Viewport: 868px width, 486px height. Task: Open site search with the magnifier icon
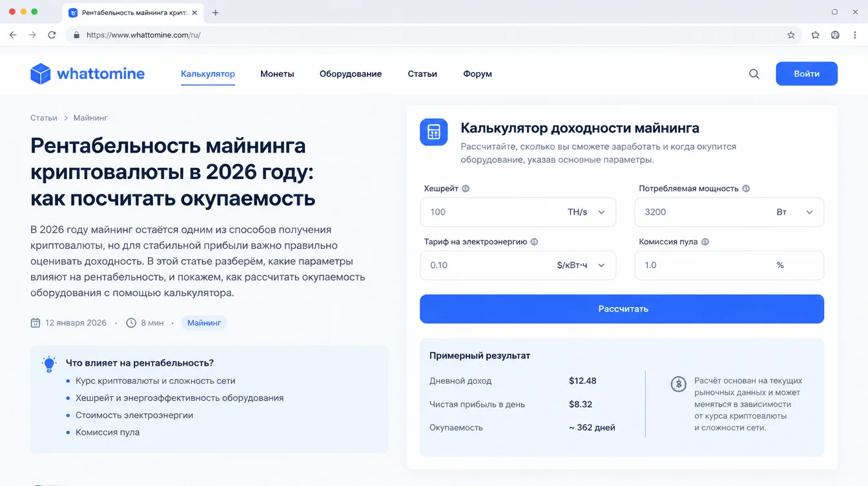754,74
